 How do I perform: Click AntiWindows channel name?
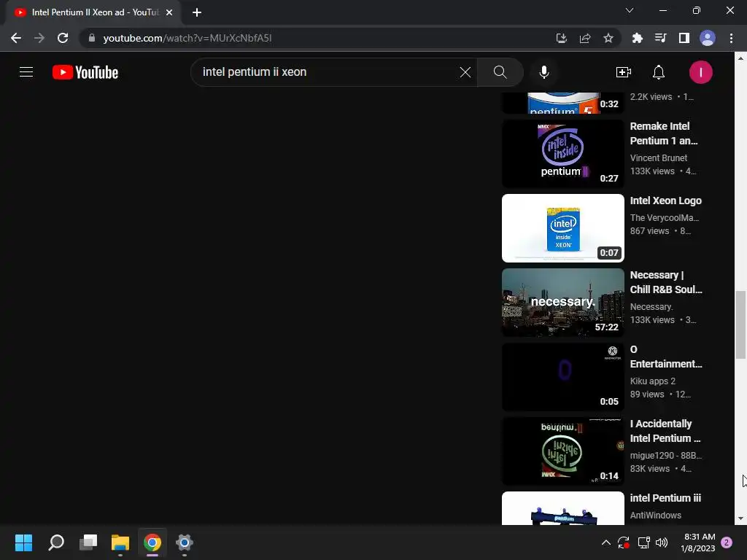coord(656,516)
